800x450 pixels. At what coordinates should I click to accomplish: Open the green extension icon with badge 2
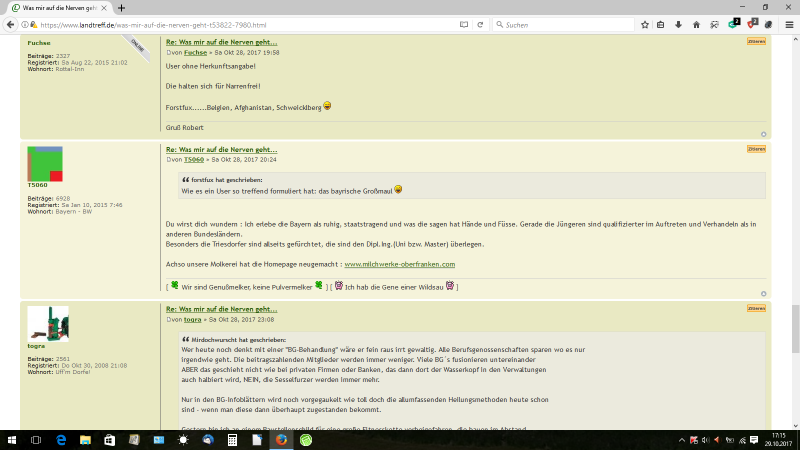[x=734, y=24]
